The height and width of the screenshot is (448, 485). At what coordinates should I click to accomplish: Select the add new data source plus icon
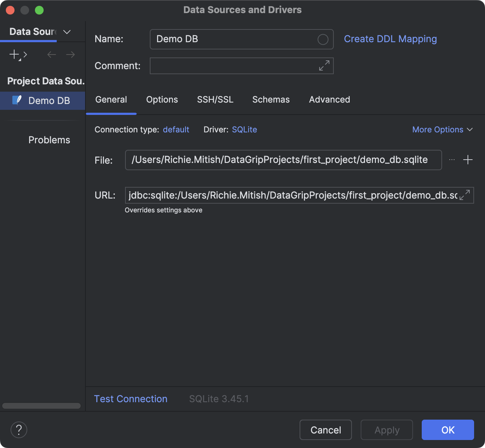[14, 55]
